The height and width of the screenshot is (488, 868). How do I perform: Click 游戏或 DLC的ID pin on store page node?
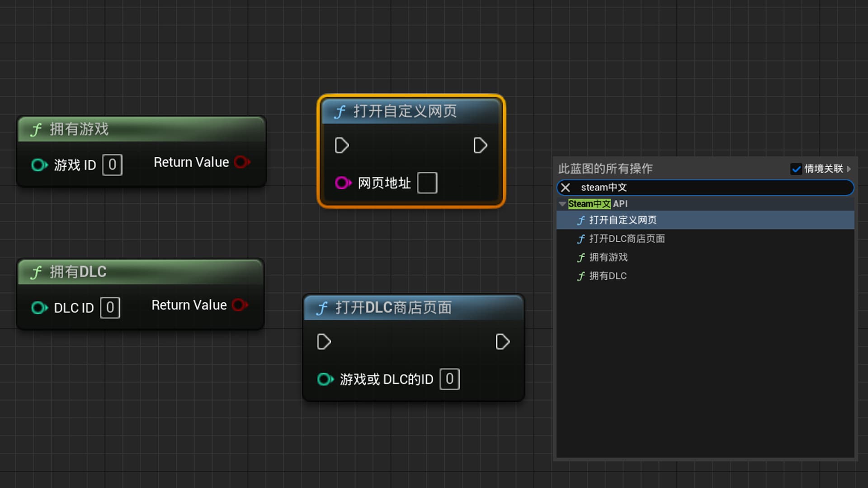click(x=325, y=380)
